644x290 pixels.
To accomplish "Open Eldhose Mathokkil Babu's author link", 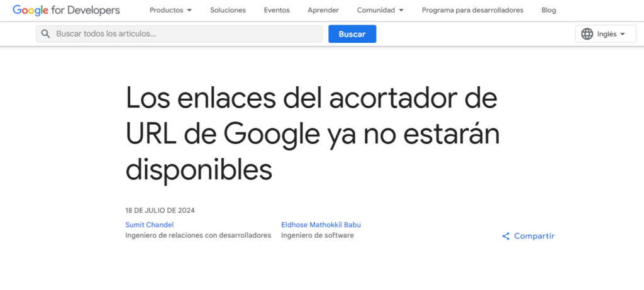I will (321, 225).
